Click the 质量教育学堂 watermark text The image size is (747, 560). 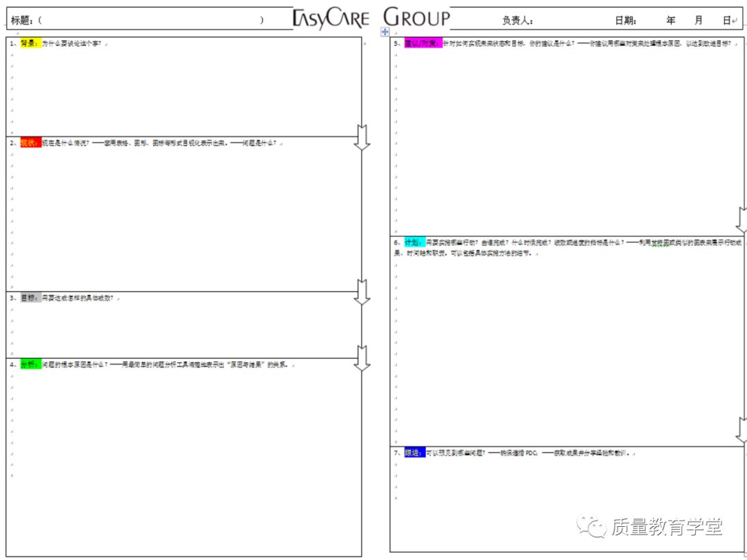pos(667,527)
